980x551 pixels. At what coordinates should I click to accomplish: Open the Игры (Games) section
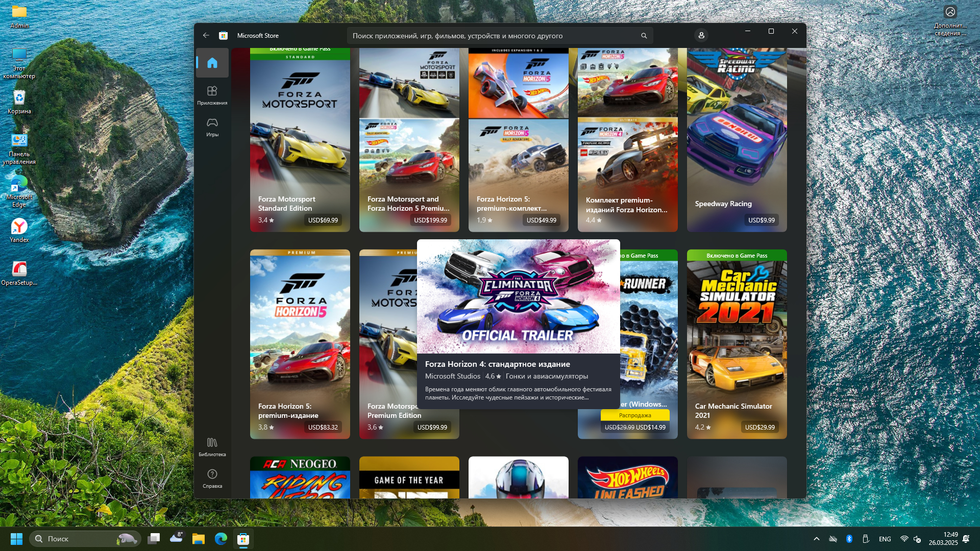point(212,127)
